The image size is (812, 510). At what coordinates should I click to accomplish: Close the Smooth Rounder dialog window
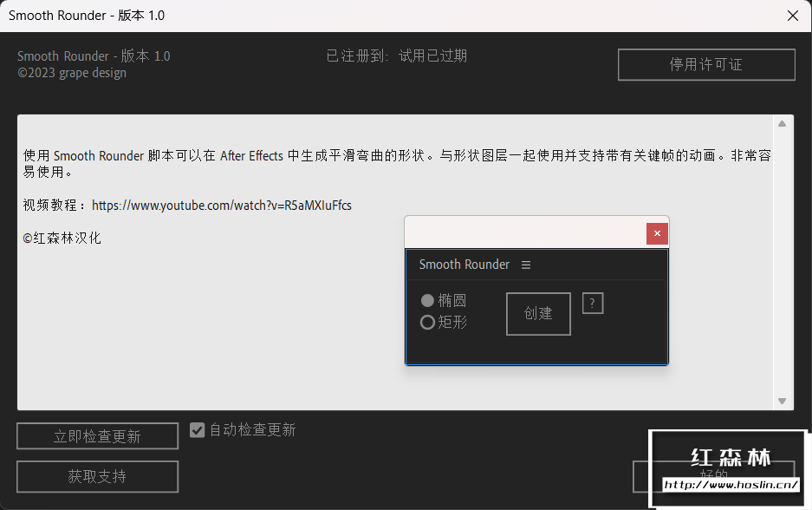[x=793, y=16]
